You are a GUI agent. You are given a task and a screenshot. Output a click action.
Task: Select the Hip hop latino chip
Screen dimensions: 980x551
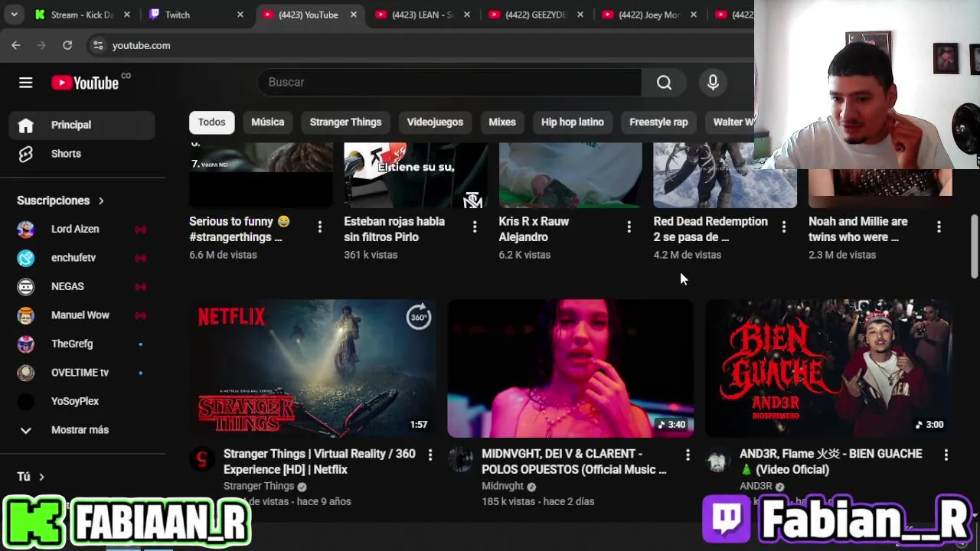(573, 122)
